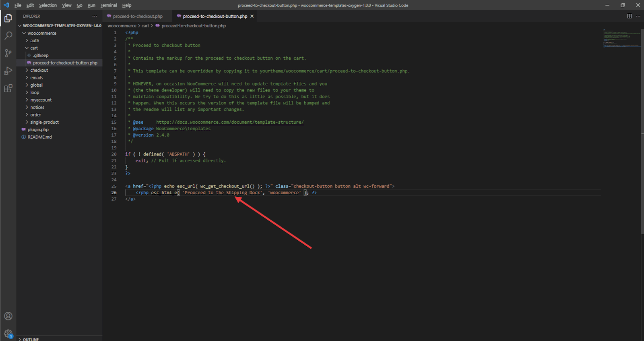Click the proceed-to-checkout-button.php breadcrumb
Viewport: 644px width, 341px height.
pos(194,26)
